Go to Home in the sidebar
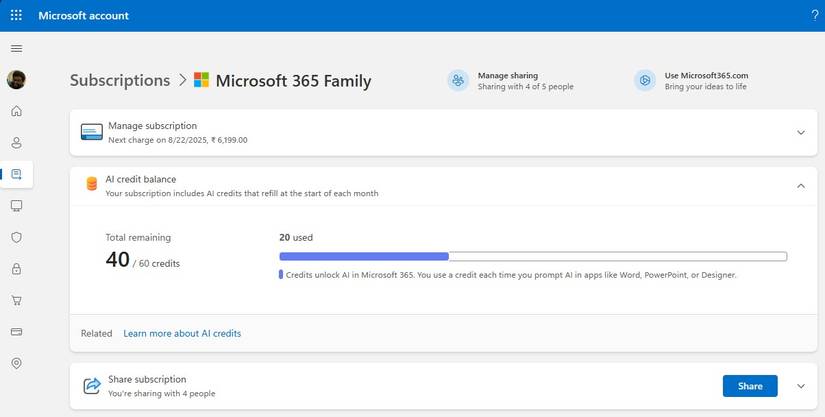This screenshot has width=825, height=417. click(16, 111)
